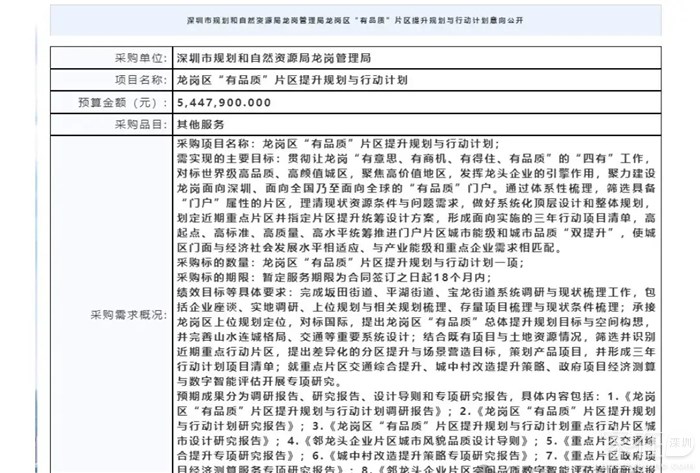Select the 采购需求概况 label cell
The height and width of the screenshot is (473, 700).
click(x=126, y=313)
